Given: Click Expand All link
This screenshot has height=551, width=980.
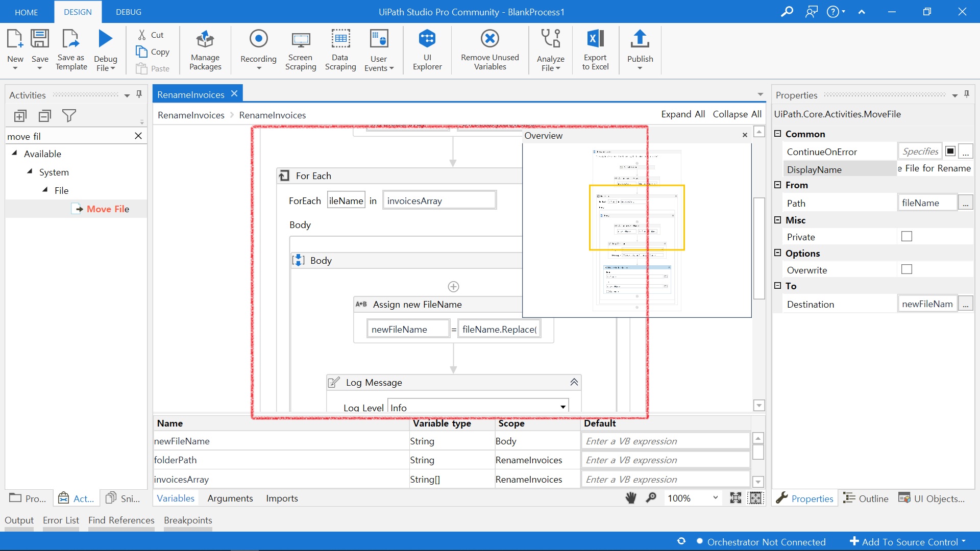Looking at the screenshot, I should click(682, 114).
